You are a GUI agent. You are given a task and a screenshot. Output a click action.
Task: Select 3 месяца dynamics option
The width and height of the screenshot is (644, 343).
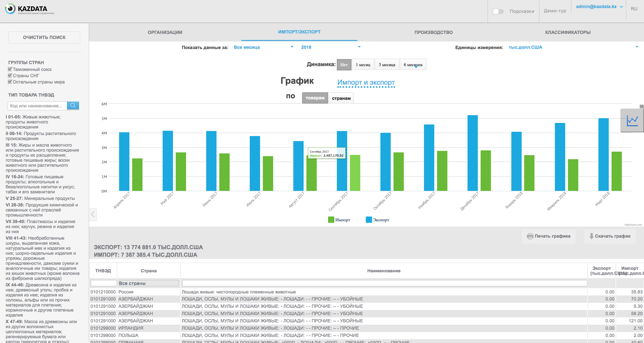[x=387, y=65]
